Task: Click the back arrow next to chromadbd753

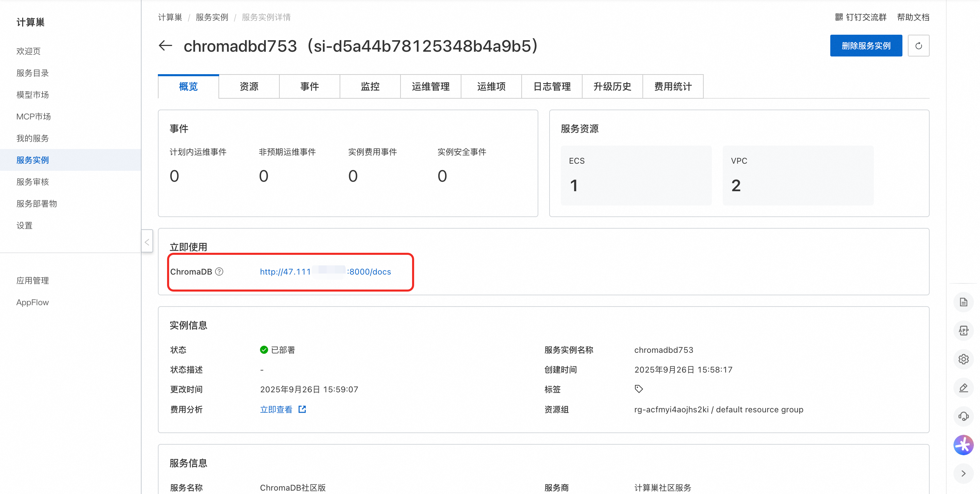Action: coord(165,46)
